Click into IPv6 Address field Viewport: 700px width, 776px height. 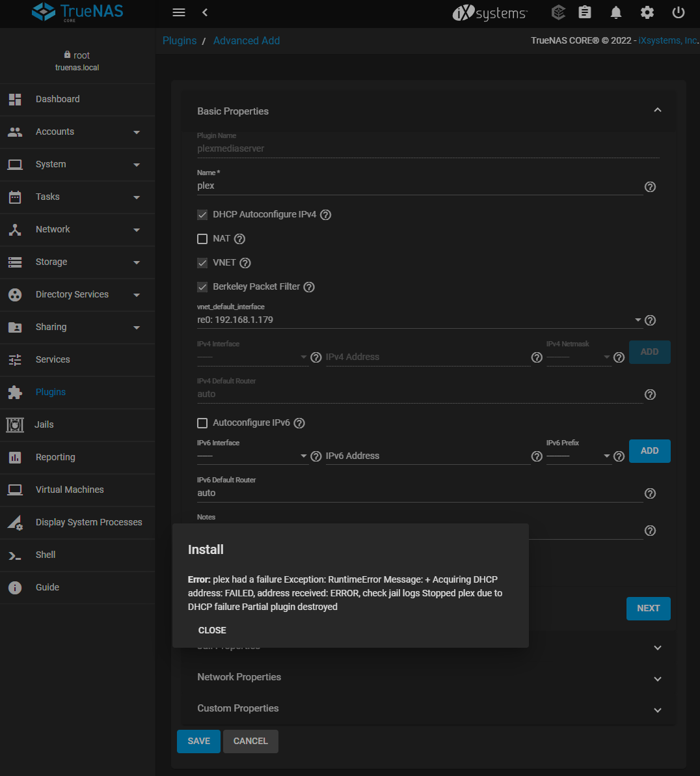[427, 456]
